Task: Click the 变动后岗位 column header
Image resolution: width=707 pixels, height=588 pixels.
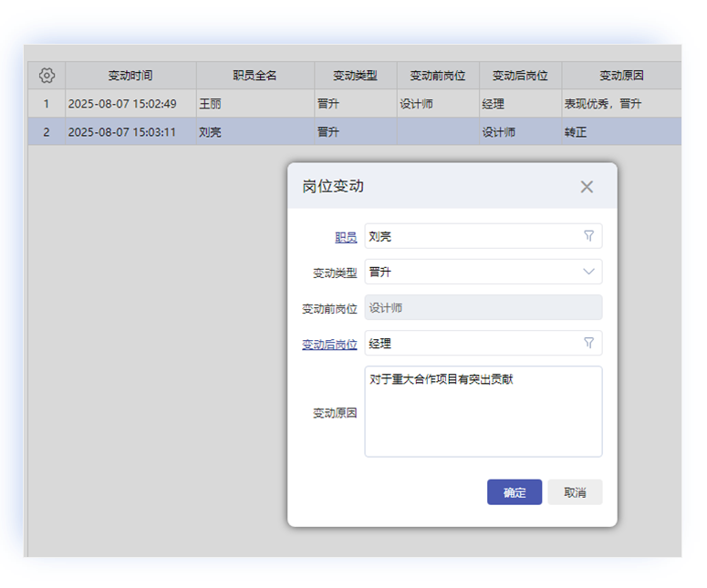Action: (520, 76)
